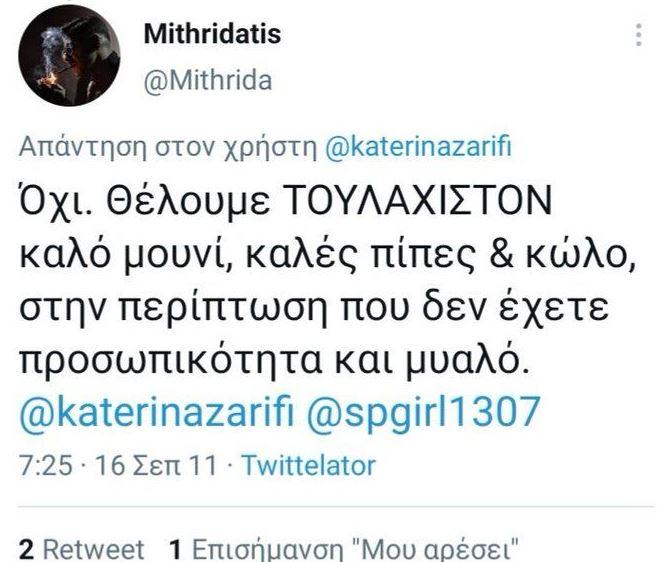Click the Απάντηση στον χρήστη label

(x=168, y=147)
